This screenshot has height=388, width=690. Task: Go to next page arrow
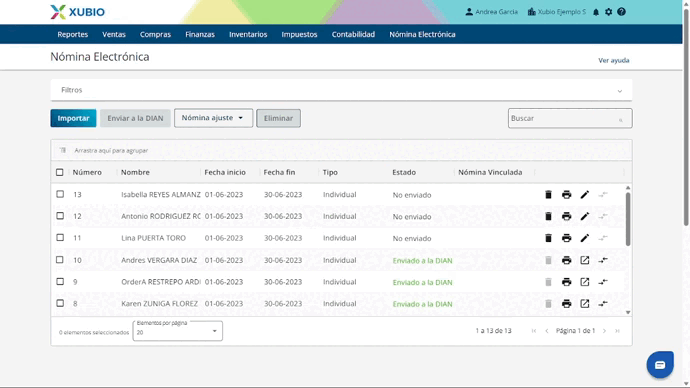[x=604, y=331]
